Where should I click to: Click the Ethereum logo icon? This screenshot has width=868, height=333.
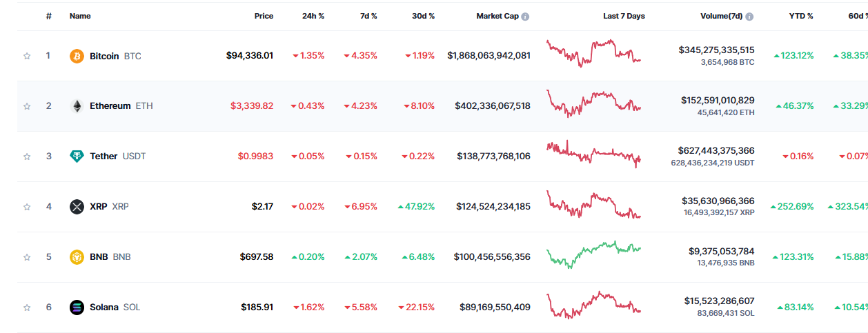pyautogui.click(x=77, y=106)
